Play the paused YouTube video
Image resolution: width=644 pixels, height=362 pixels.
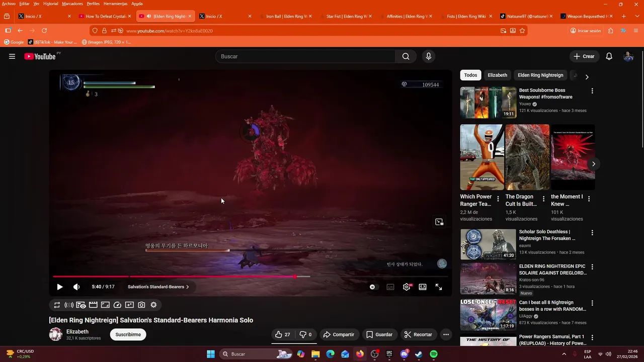59,287
